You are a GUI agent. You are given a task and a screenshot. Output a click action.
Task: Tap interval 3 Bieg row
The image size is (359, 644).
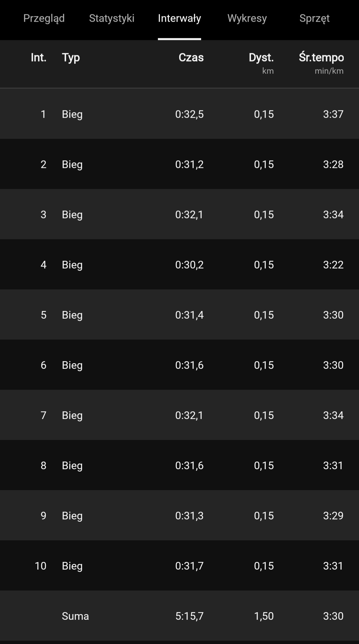coord(179,214)
